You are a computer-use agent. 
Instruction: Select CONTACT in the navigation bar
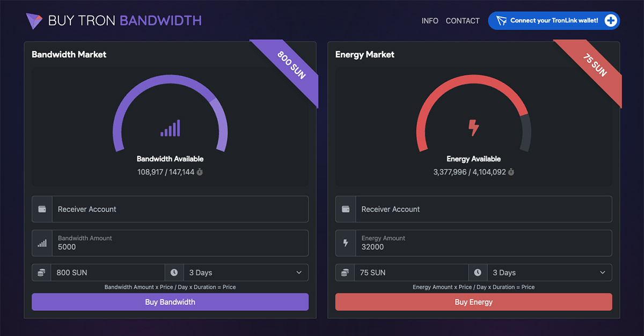463,20
